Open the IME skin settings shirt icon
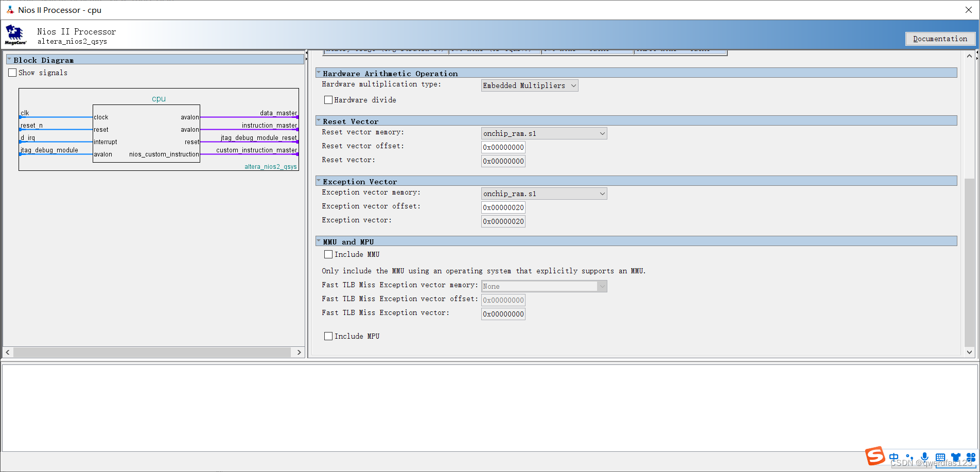 (956, 457)
